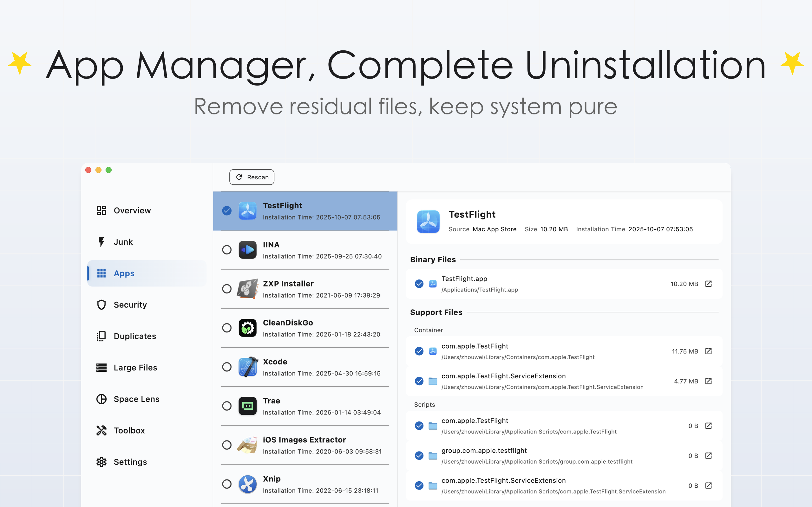Uncheck group.com.apple.testflight under Scripts
812x507 pixels.
(419, 456)
